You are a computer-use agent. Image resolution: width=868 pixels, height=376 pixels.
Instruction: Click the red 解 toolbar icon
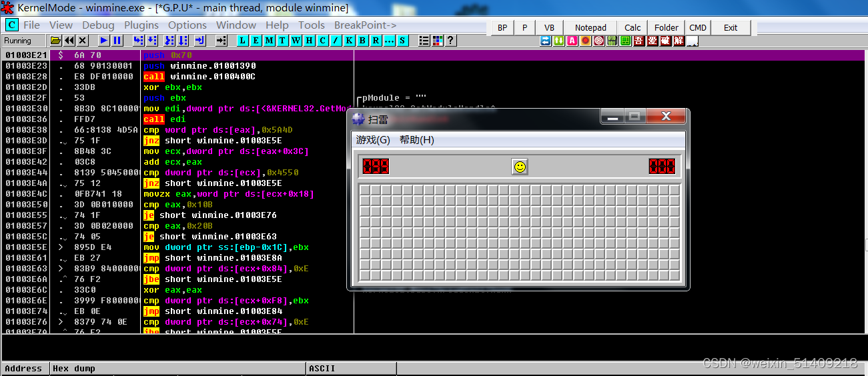679,41
